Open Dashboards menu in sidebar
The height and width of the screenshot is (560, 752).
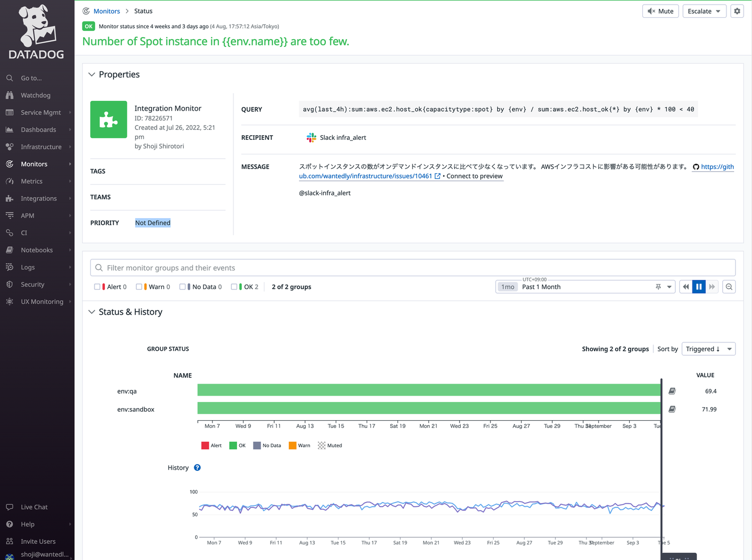tap(38, 129)
